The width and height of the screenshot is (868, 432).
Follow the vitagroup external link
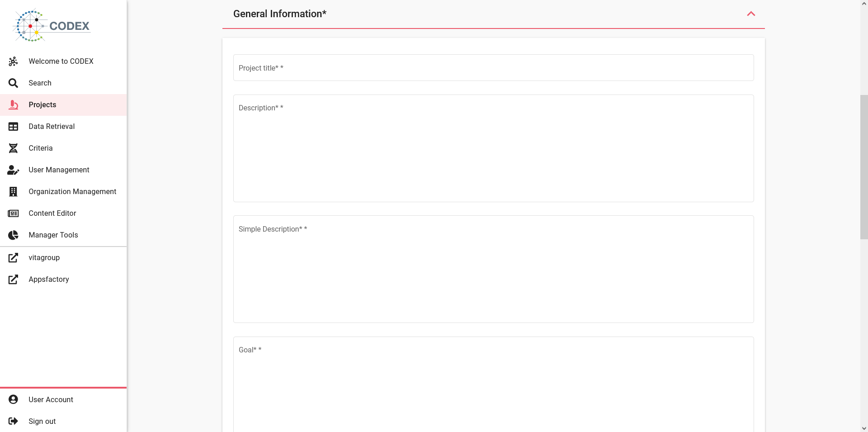(63, 257)
